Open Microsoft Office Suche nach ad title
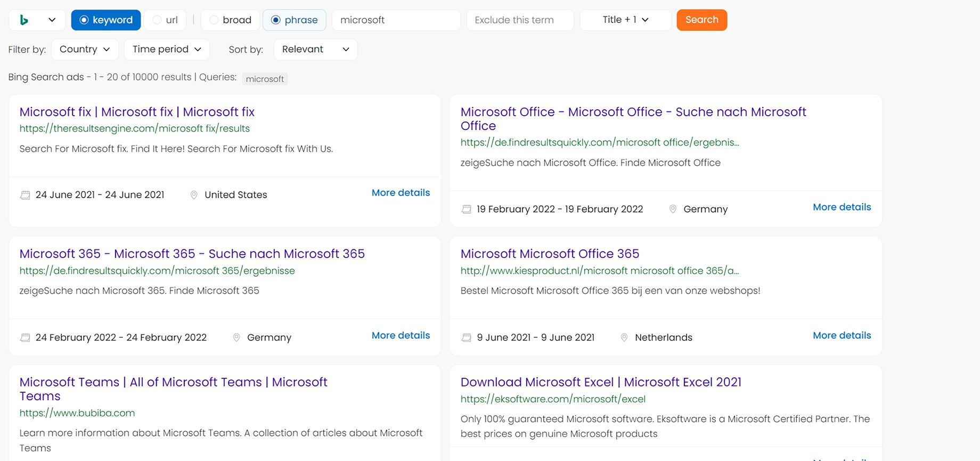This screenshot has height=461, width=980. (x=633, y=119)
